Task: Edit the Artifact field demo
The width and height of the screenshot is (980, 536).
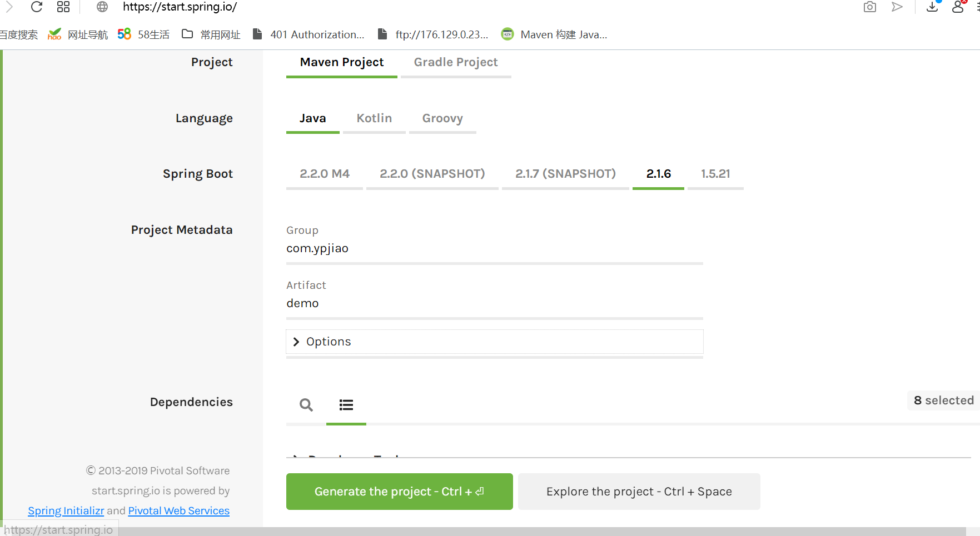Action: pos(495,303)
